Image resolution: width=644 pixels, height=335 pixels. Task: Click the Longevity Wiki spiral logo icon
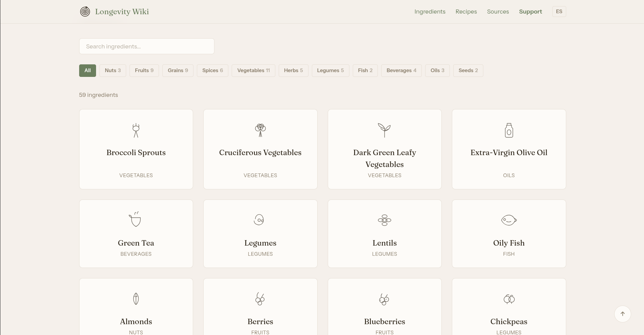coord(85,12)
